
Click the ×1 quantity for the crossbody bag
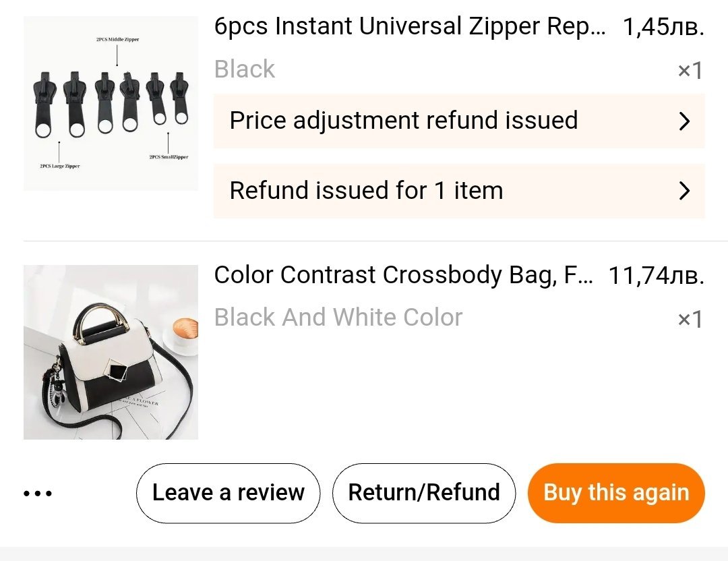tap(690, 319)
